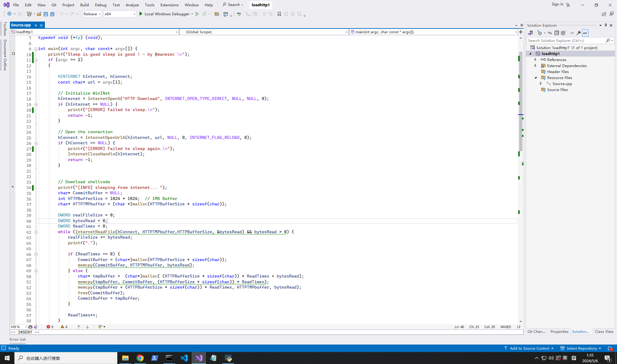Viewport: 617px width, 364px height.
Task: Switch to the Class View tab
Action: (x=604, y=331)
